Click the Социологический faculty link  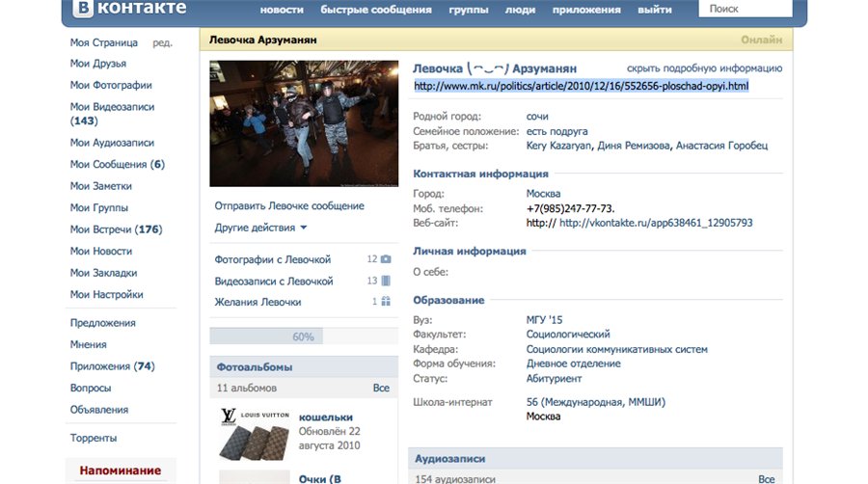[x=567, y=335]
